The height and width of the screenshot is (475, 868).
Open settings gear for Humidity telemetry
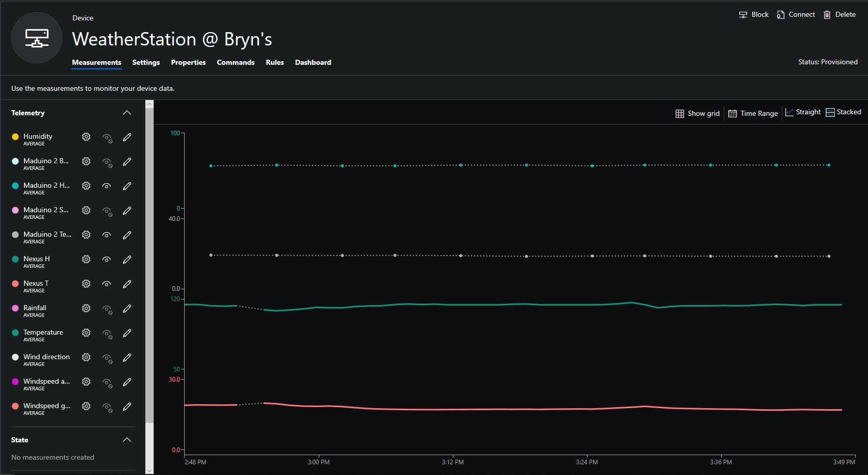pos(86,137)
